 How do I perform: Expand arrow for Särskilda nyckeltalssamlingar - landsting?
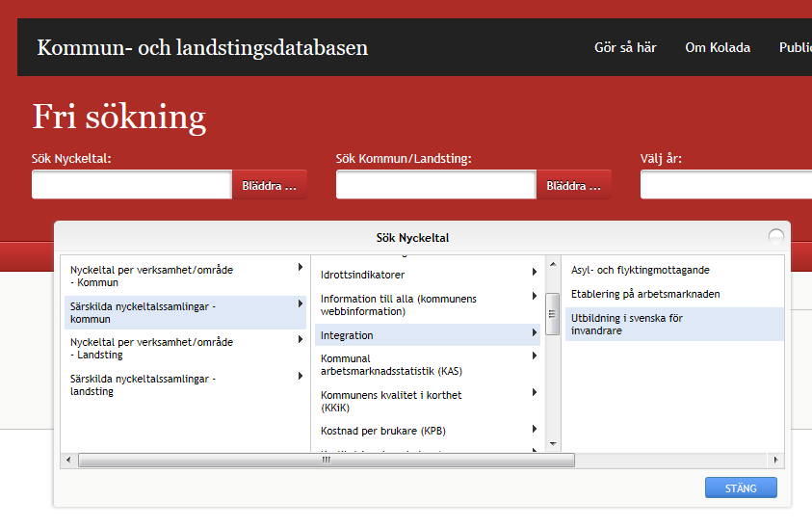pyautogui.click(x=301, y=376)
